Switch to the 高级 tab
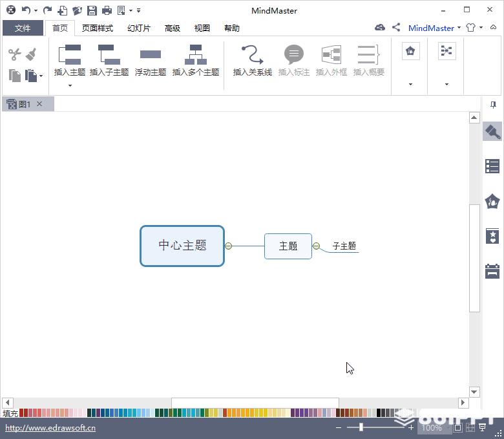The image size is (504, 439). tap(173, 28)
